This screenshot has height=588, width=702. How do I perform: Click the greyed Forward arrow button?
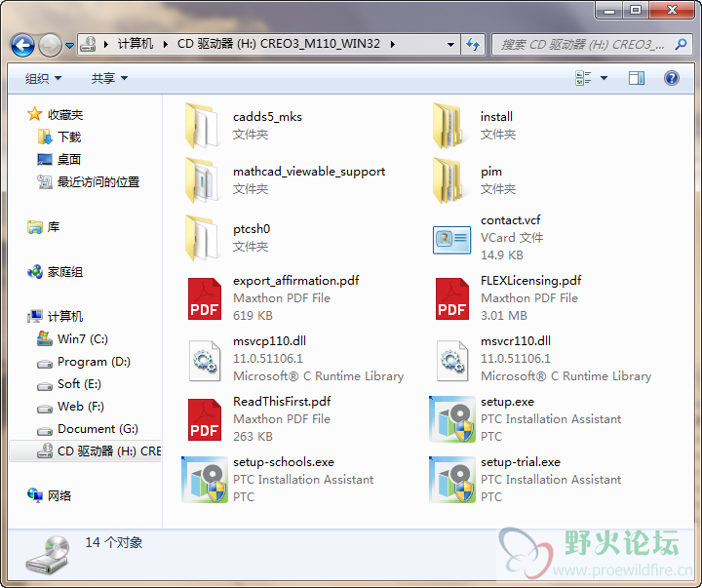[x=50, y=45]
